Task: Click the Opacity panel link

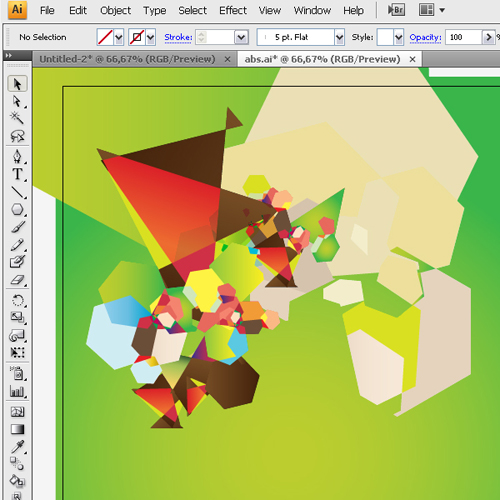Action: [x=425, y=37]
